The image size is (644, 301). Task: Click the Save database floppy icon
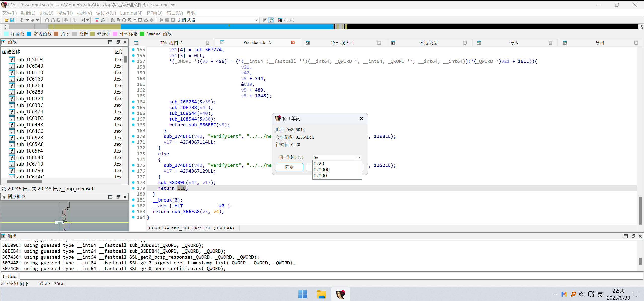(x=12, y=20)
